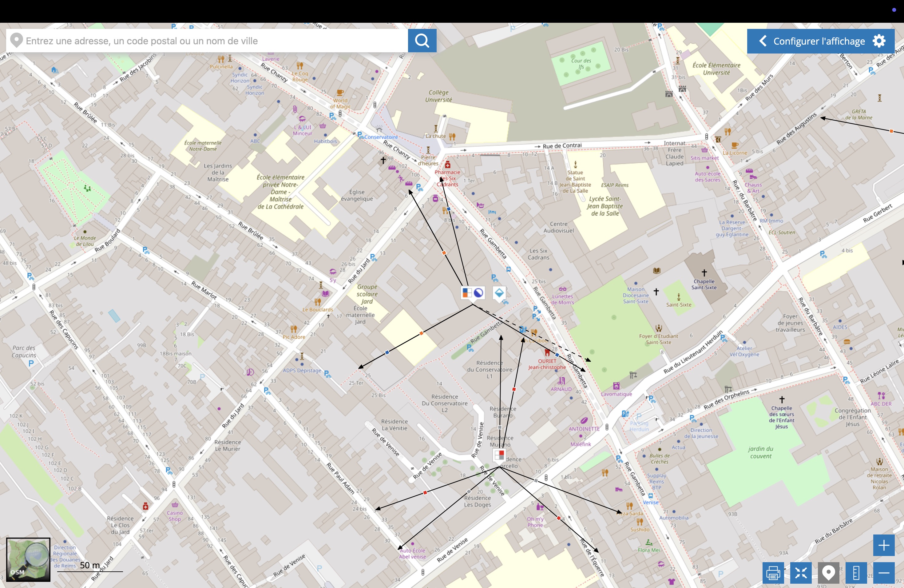Recenter the map with inward arrows icon
This screenshot has width=904, height=588.
801,572
